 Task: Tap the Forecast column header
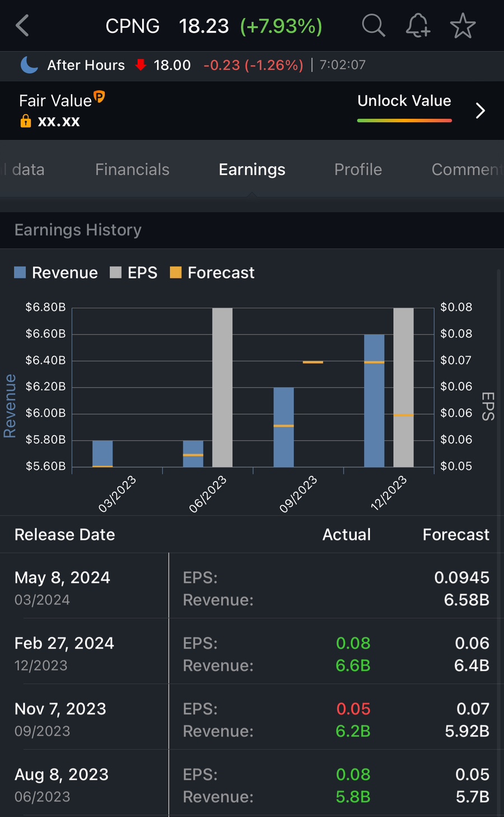coord(456,534)
